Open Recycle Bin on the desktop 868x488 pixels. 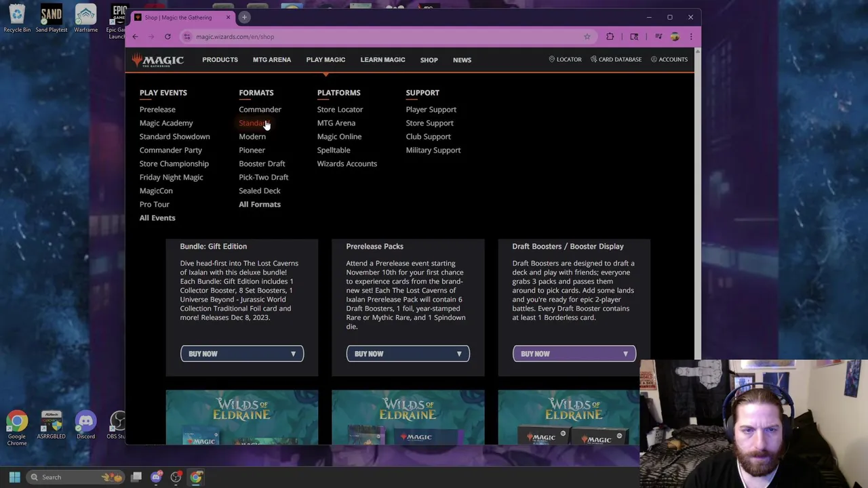(x=17, y=19)
